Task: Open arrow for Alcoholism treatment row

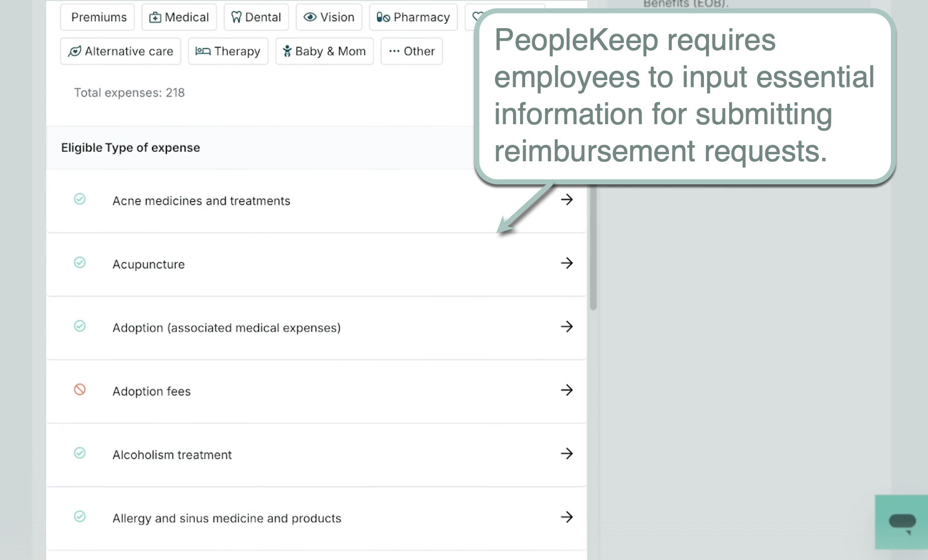Action: [x=567, y=454]
